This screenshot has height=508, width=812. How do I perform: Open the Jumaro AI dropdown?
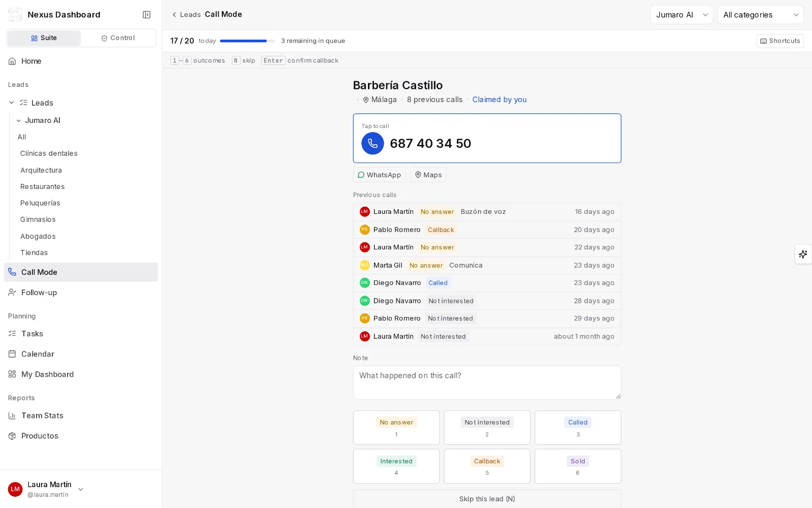coord(682,15)
